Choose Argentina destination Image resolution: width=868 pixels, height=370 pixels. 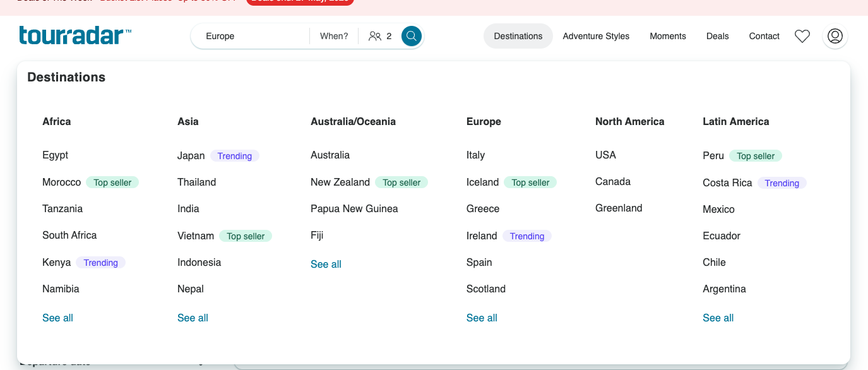724,289
